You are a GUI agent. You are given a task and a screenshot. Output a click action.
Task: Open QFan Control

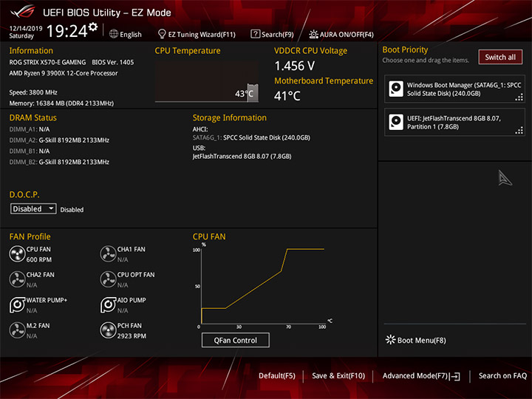point(236,340)
